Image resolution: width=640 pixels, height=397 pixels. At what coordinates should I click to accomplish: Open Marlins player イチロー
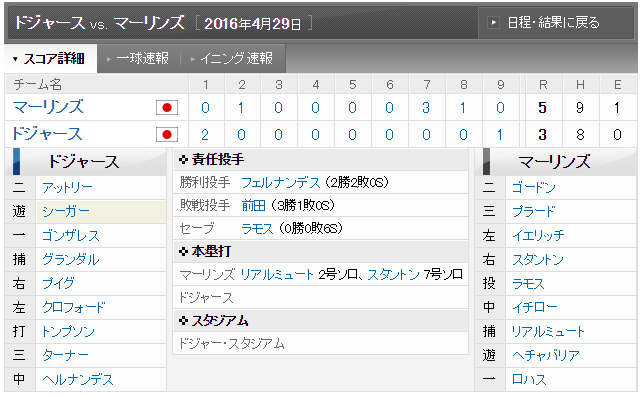pyautogui.click(x=535, y=307)
